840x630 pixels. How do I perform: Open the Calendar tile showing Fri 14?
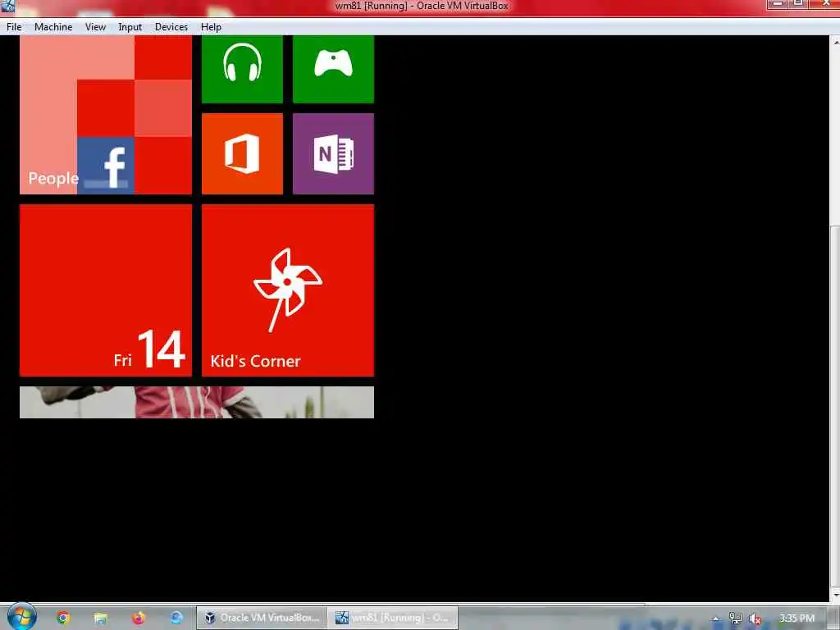[106, 290]
